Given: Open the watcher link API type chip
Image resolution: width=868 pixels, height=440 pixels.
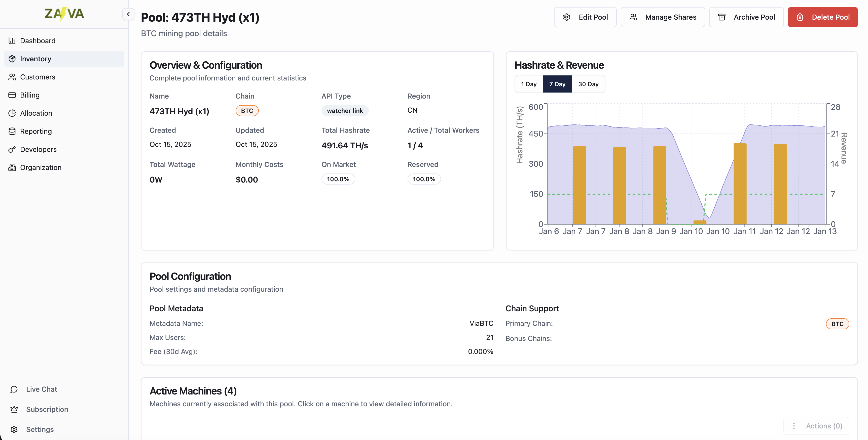Looking at the screenshot, I should [345, 110].
